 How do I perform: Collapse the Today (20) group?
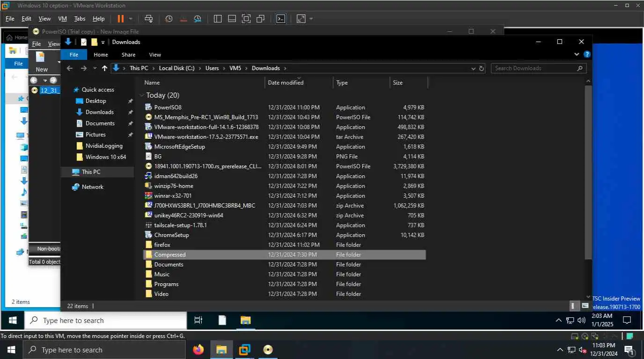click(142, 95)
